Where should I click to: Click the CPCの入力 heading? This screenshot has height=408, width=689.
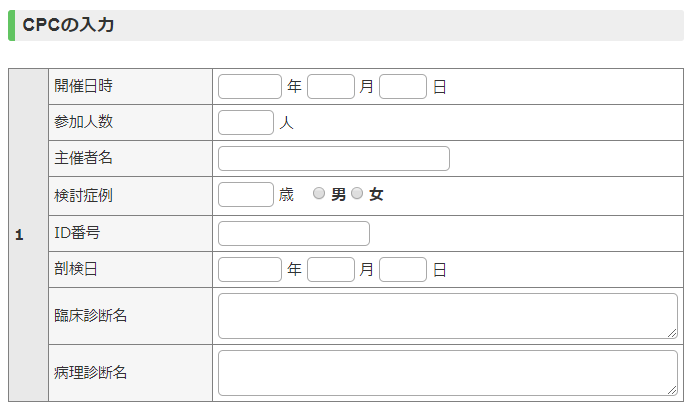click(69, 25)
